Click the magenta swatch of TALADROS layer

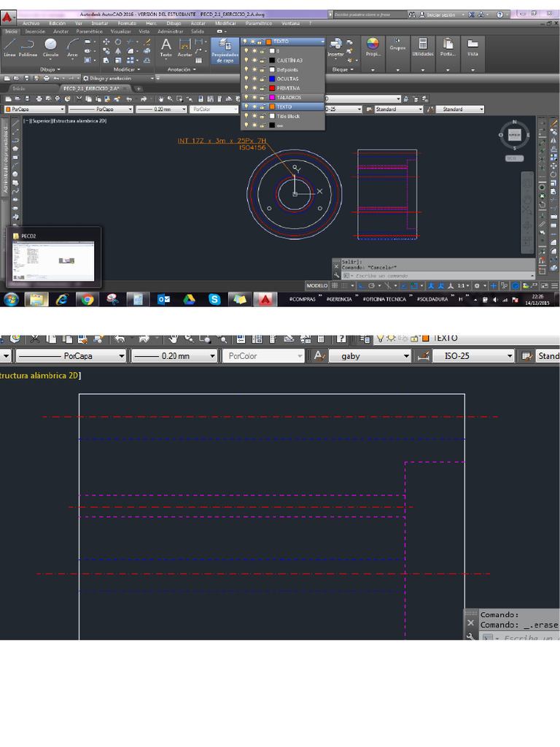coord(271,97)
